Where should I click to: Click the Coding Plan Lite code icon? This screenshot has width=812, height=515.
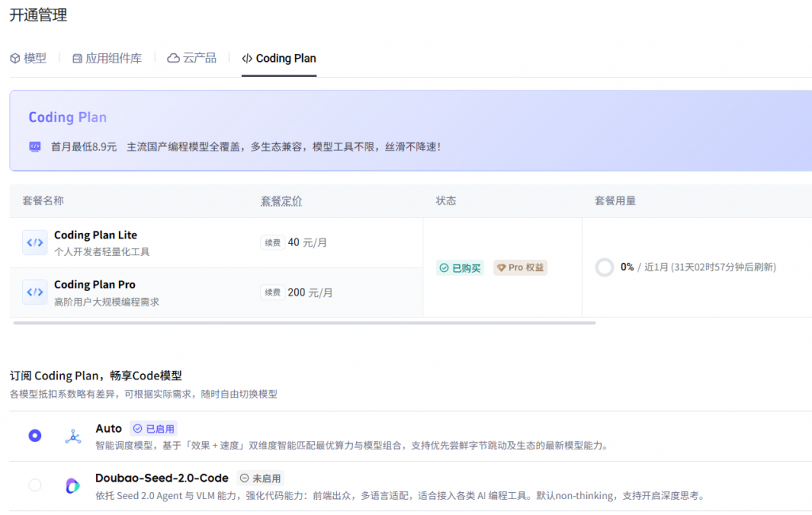[x=35, y=242]
